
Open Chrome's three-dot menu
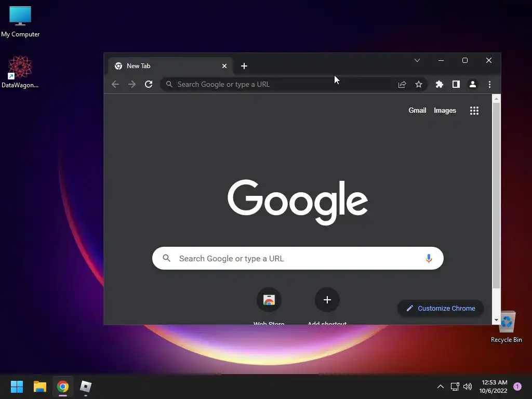489,84
